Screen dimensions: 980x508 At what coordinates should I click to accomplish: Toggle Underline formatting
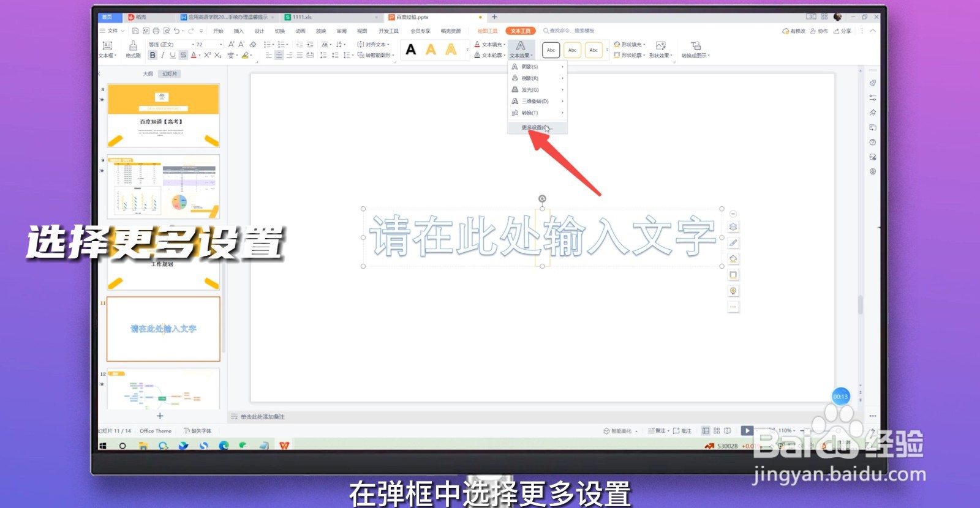pyautogui.click(x=173, y=55)
